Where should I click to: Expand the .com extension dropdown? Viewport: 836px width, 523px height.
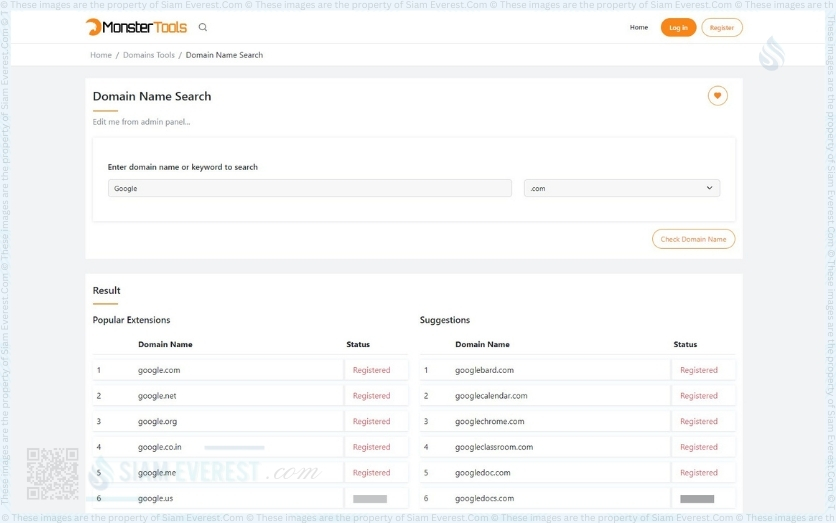621,188
